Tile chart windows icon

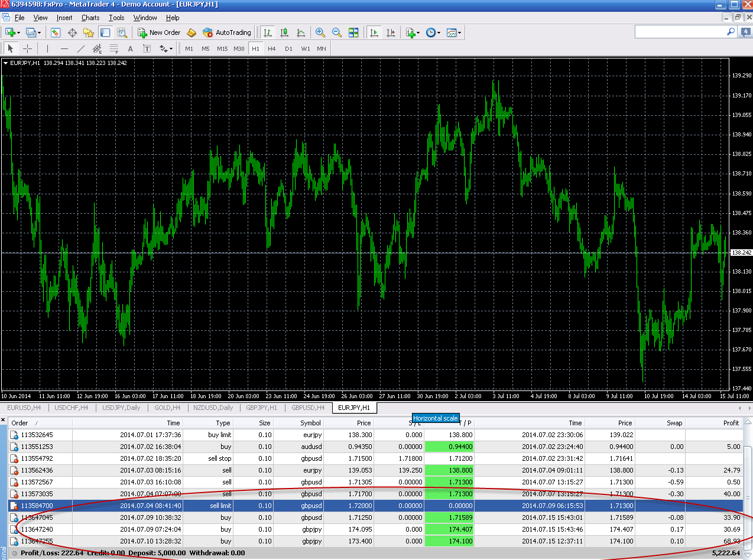pos(353,32)
